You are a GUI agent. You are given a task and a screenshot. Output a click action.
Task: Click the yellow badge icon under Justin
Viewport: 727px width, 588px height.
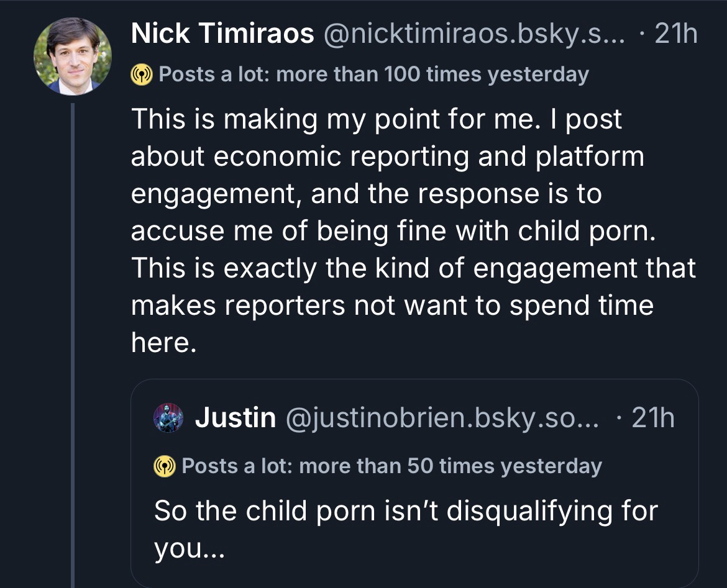point(165,466)
